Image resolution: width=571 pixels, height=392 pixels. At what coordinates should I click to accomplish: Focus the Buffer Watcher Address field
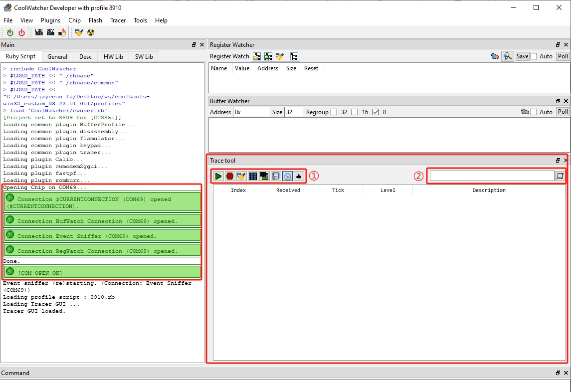[251, 112]
